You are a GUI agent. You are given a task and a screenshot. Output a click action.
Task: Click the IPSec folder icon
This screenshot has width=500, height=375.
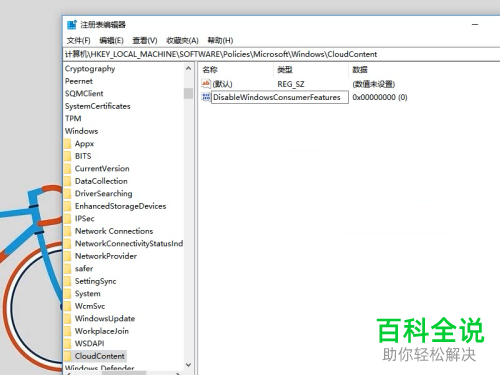[68, 219]
